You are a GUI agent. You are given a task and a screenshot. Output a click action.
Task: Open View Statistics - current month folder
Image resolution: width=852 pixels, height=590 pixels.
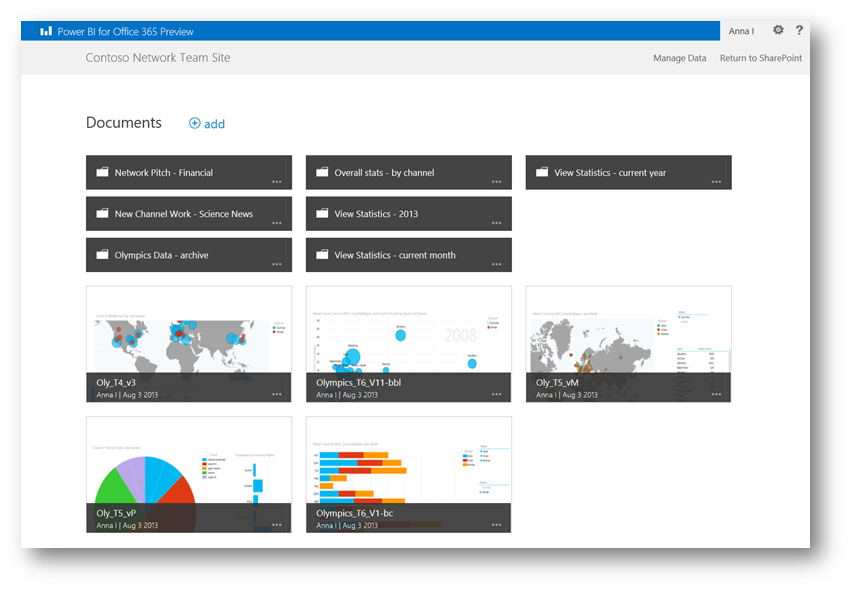[409, 255]
